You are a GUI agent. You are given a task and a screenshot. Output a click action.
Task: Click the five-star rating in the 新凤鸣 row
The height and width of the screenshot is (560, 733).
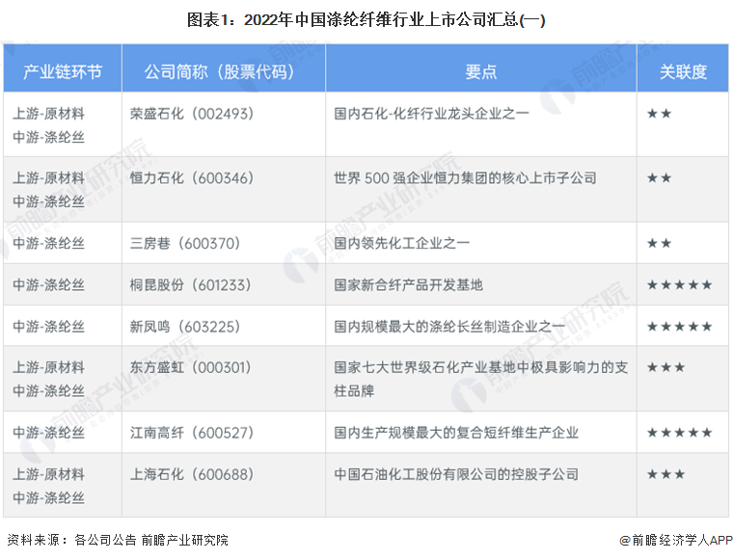[679, 327]
